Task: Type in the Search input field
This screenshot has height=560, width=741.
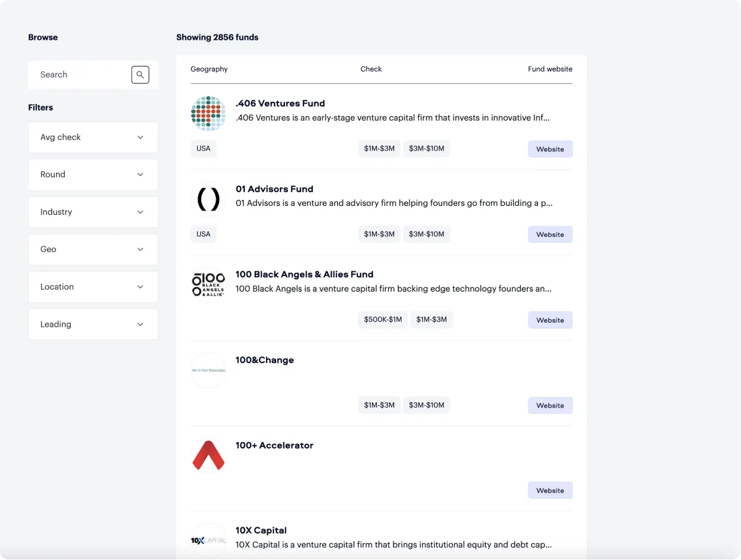Action: [x=80, y=75]
